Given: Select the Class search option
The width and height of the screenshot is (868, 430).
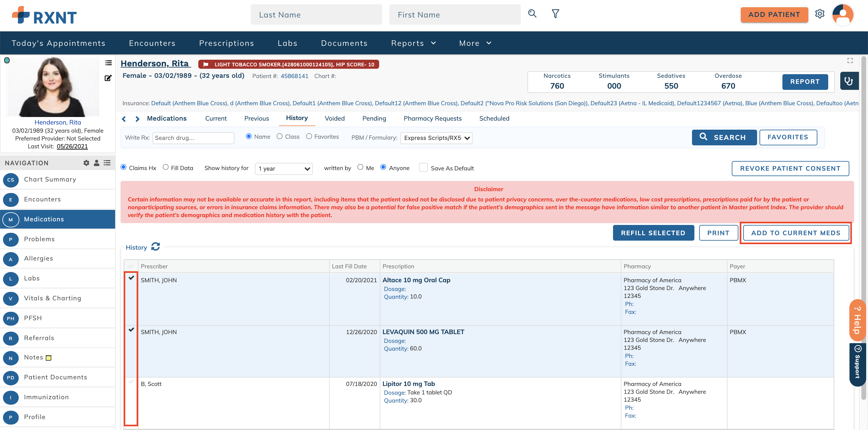Looking at the screenshot, I should pyautogui.click(x=280, y=136).
